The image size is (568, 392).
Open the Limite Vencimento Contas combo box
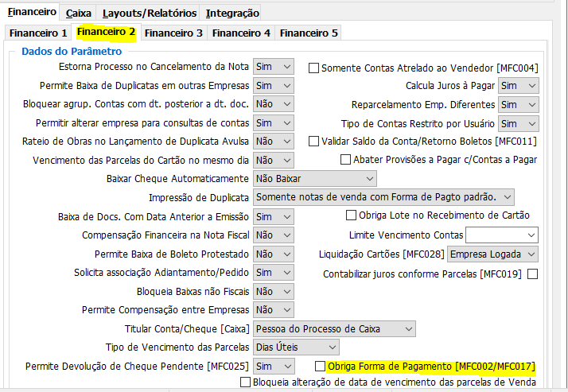tap(501, 235)
